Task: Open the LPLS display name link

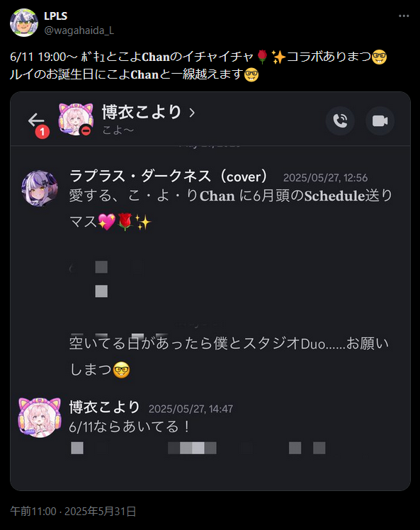Action: 55,16
